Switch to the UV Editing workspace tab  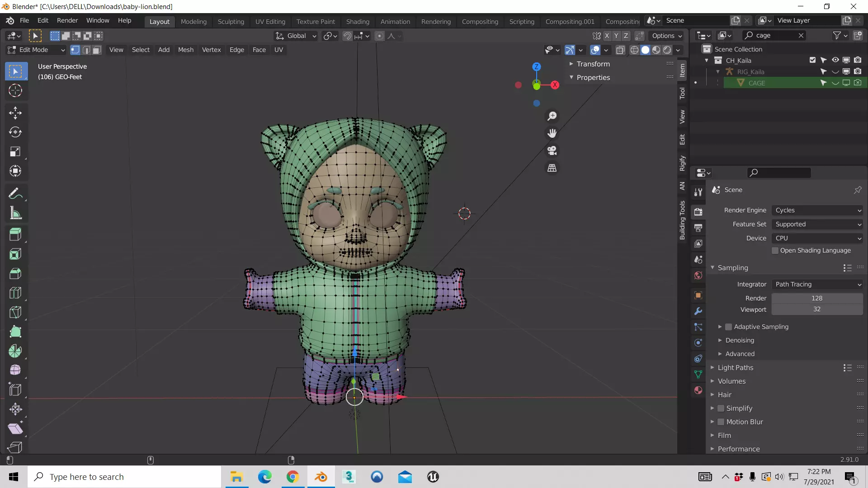270,21
